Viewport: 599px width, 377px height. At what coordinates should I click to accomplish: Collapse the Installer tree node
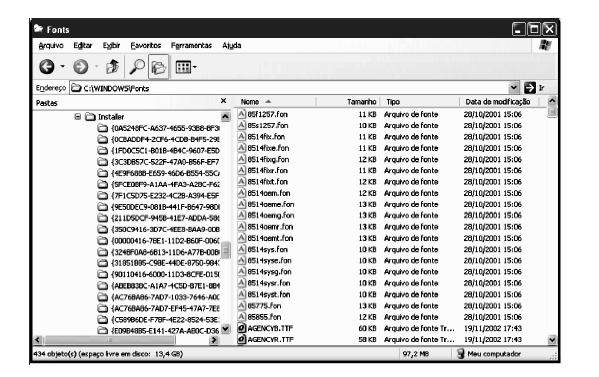tap(78, 116)
